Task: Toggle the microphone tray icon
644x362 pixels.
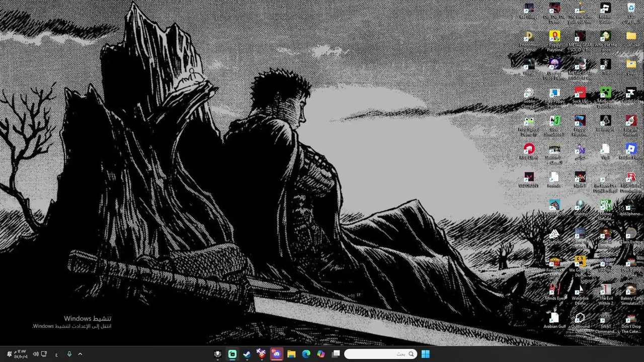Action: [69, 354]
